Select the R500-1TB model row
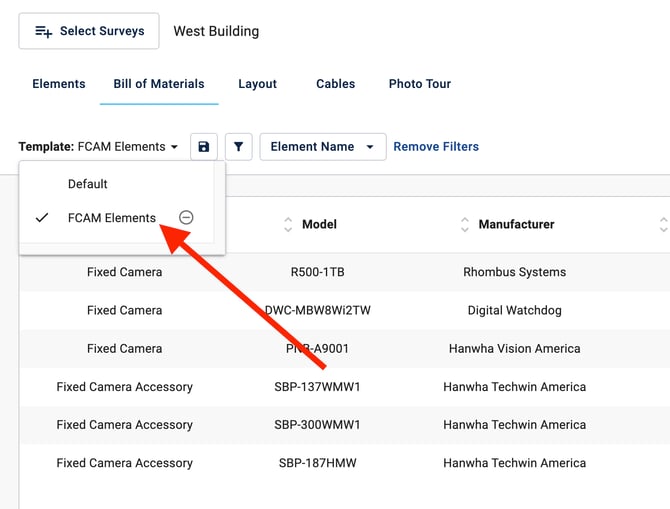This screenshot has width=670, height=509. tap(318, 272)
